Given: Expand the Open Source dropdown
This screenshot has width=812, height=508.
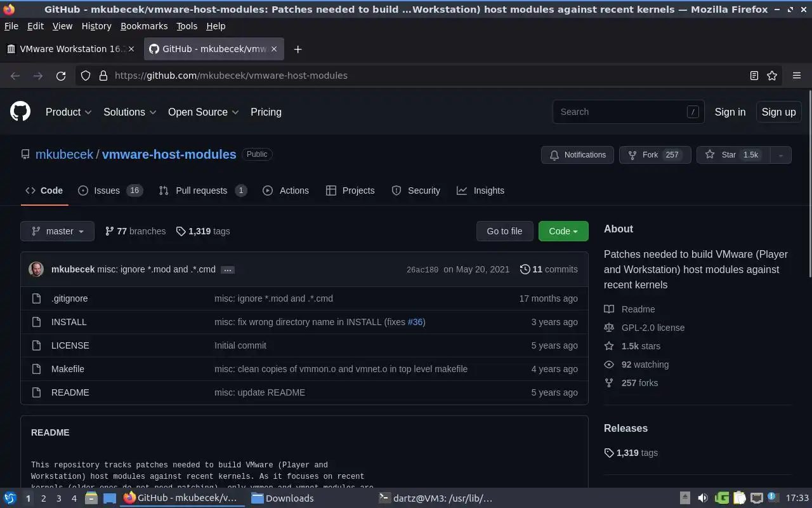Looking at the screenshot, I should point(204,112).
